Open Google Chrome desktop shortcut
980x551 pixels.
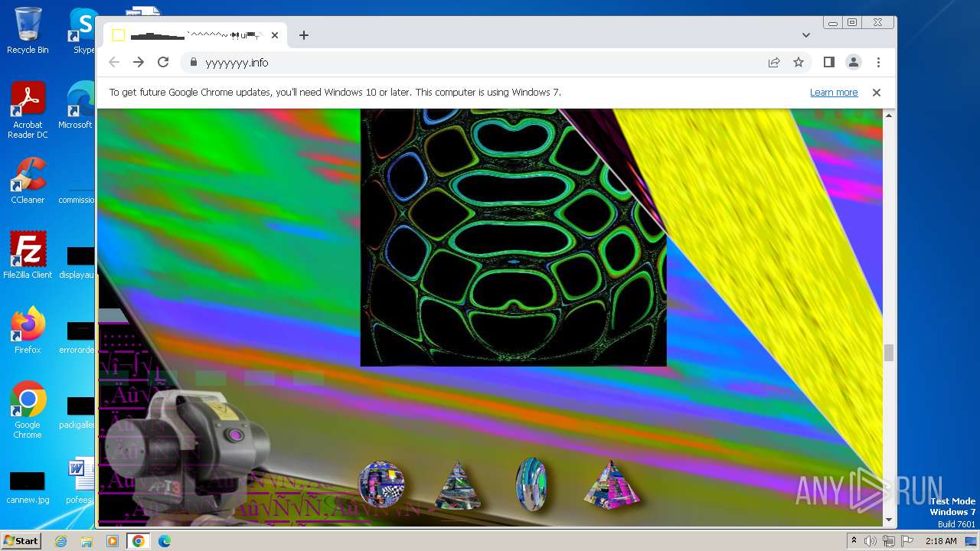click(x=28, y=410)
